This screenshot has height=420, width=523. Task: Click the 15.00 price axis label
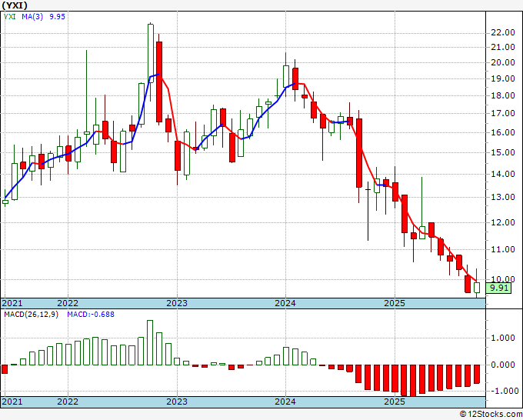[x=503, y=153]
